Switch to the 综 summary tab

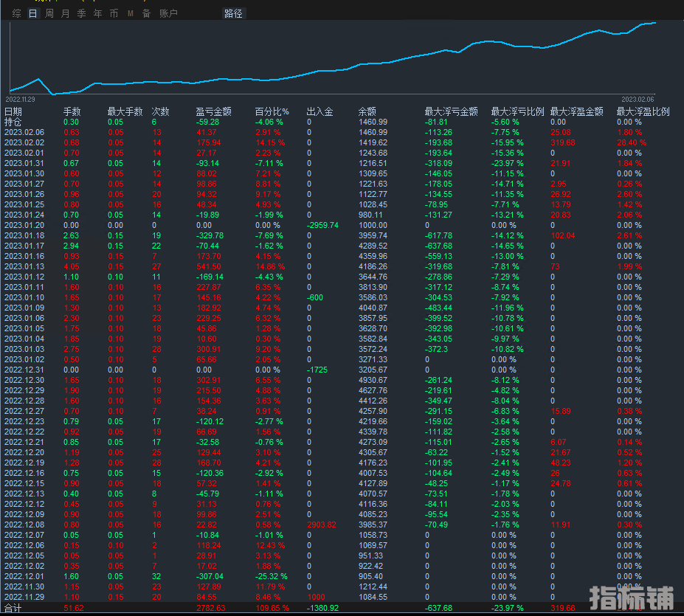(16, 13)
